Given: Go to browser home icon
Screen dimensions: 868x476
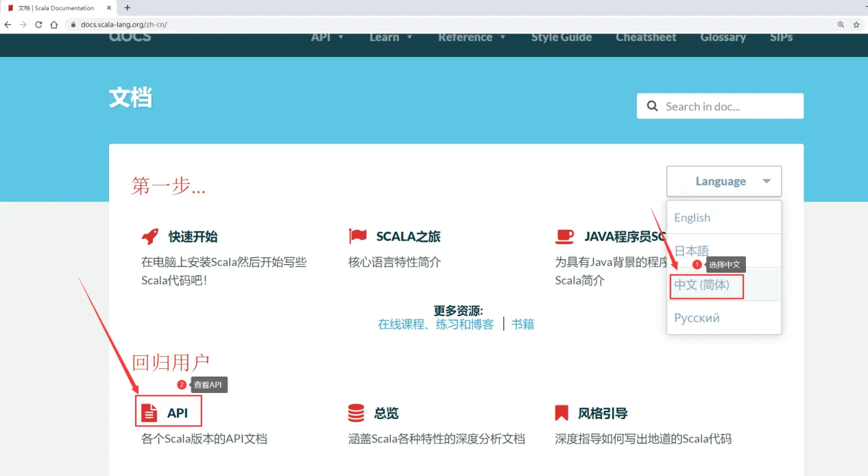Looking at the screenshot, I should (53, 24).
